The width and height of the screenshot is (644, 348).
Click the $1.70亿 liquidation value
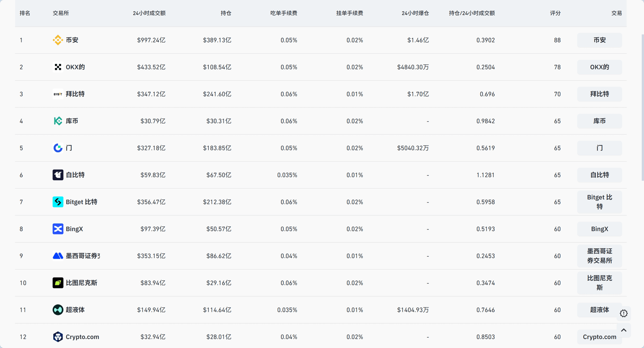pyautogui.click(x=418, y=94)
